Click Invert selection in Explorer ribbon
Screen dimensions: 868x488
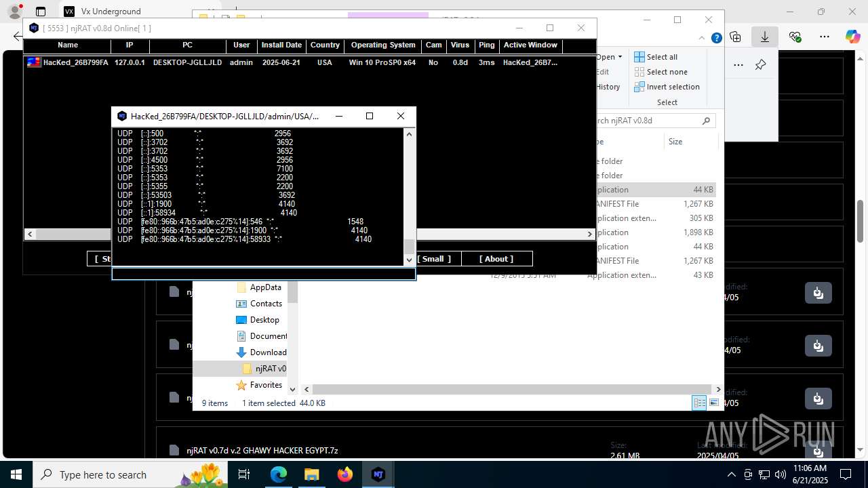[x=667, y=87]
